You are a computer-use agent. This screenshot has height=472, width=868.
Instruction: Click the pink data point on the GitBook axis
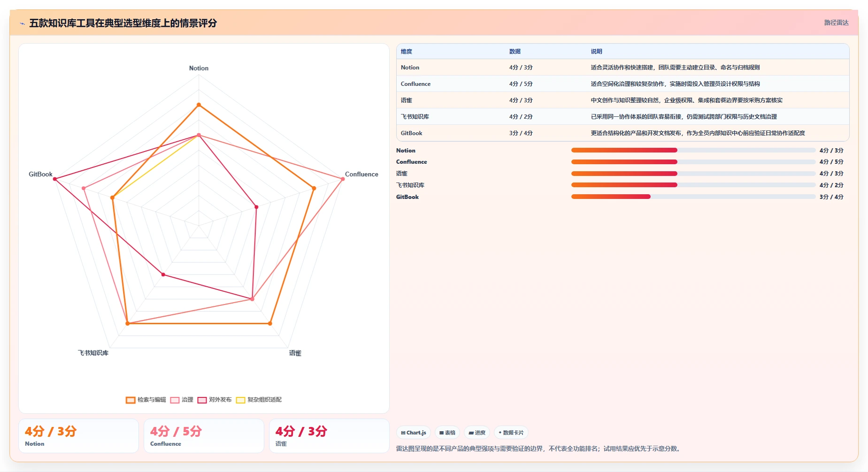coord(84,188)
